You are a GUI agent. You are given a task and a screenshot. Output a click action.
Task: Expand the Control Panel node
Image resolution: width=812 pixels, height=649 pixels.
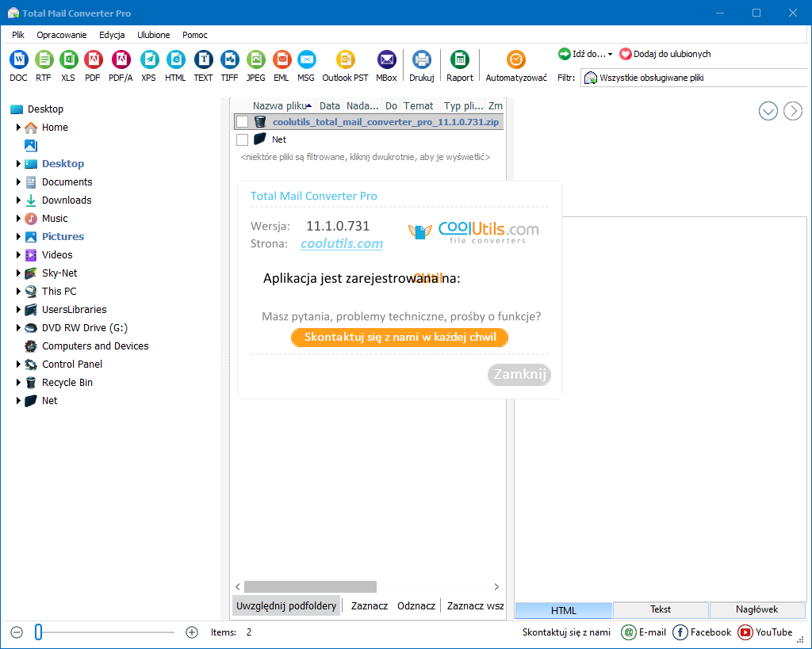point(18,364)
